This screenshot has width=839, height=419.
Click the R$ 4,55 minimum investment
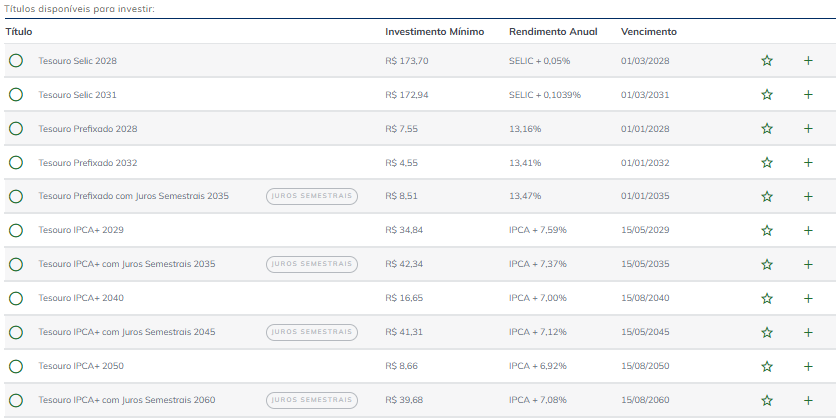401,163
